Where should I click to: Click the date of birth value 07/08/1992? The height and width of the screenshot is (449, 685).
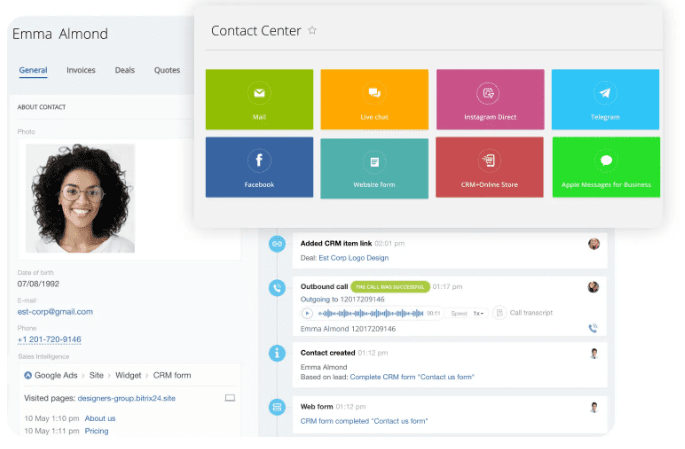click(38, 284)
